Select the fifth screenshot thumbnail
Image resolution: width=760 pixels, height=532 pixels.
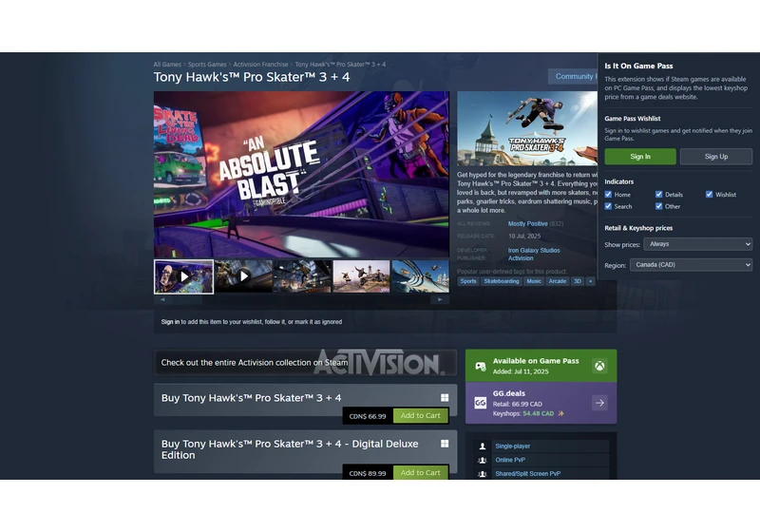tap(420, 276)
